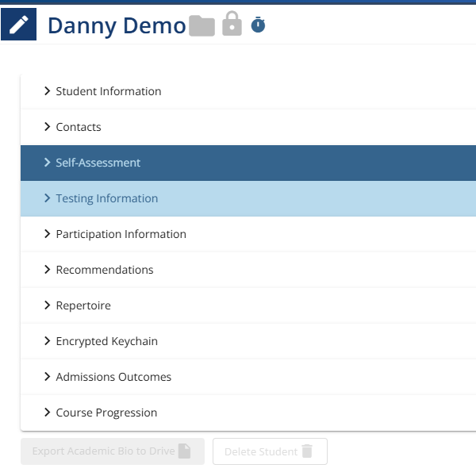Open the gray folder icon next to student name

click(202, 26)
